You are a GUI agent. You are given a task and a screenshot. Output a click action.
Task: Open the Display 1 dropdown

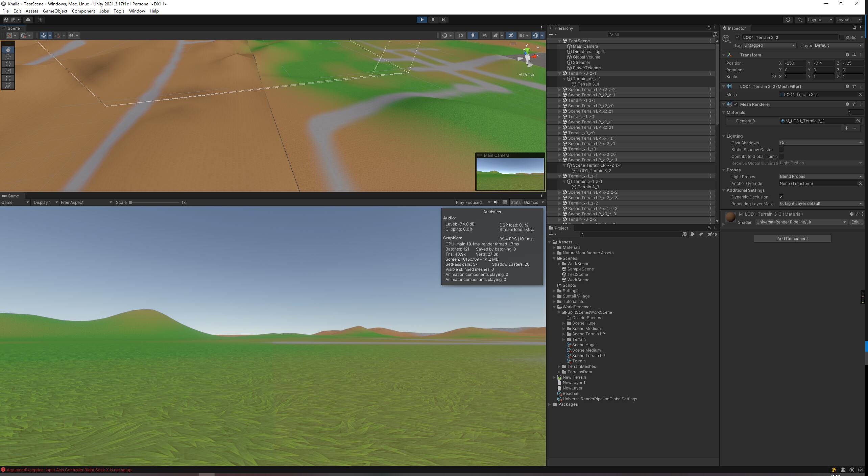pyautogui.click(x=45, y=202)
